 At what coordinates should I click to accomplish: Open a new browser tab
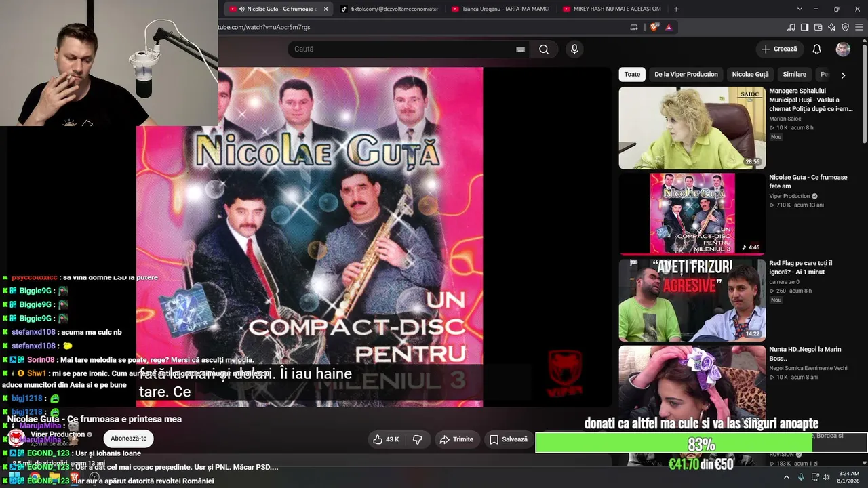(x=676, y=9)
